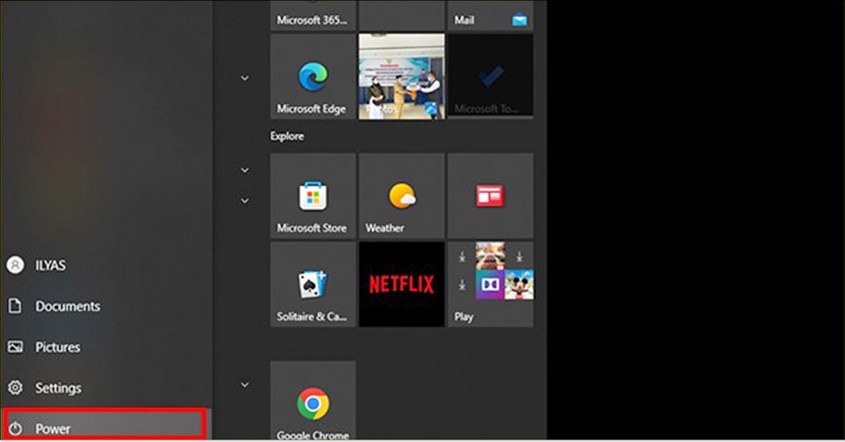This screenshot has height=442, width=845.
Task: Expand the chevron beside Microsoft Edge tile
Action: pos(245,78)
